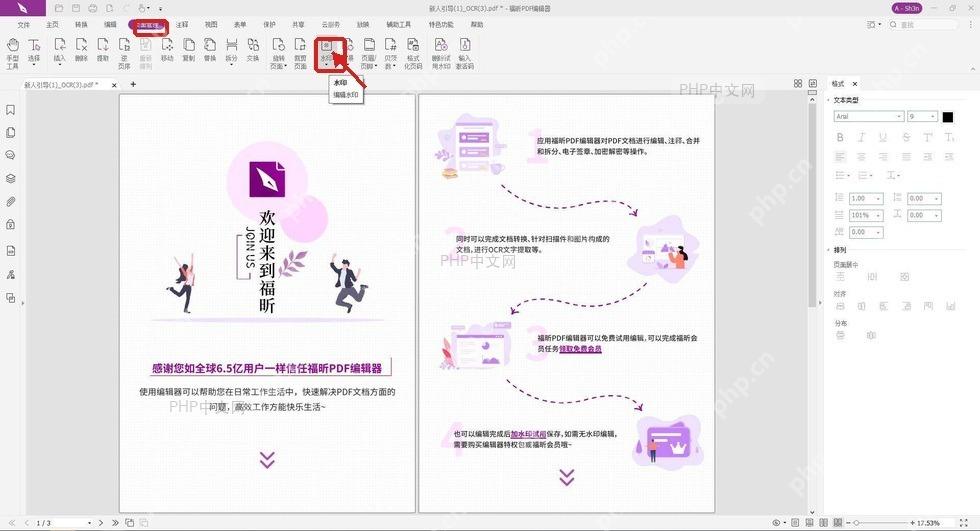This screenshot has width=980, height=531.
Task: Click the zoom slider handle in status bar
Action: point(857,523)
